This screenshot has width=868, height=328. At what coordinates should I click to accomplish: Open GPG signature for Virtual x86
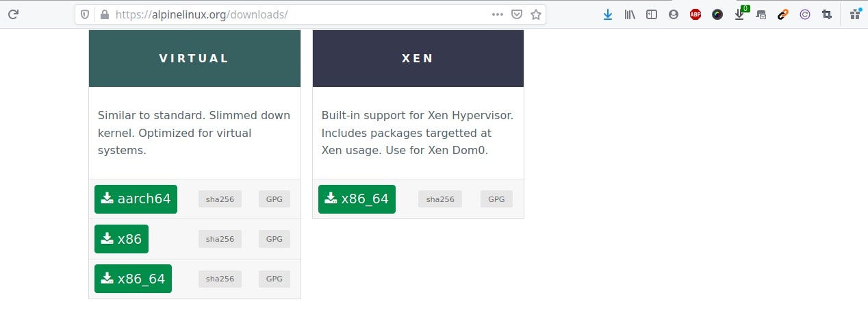point(275,239)
